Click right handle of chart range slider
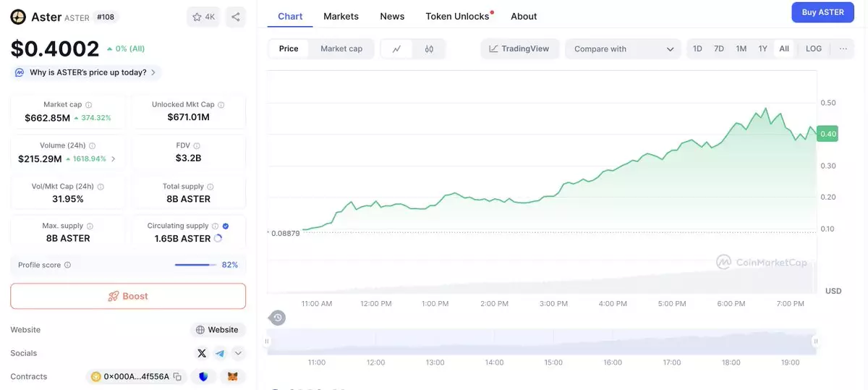Image resolution: width=868 pixels, height=390 pixels. coord(816,341)
